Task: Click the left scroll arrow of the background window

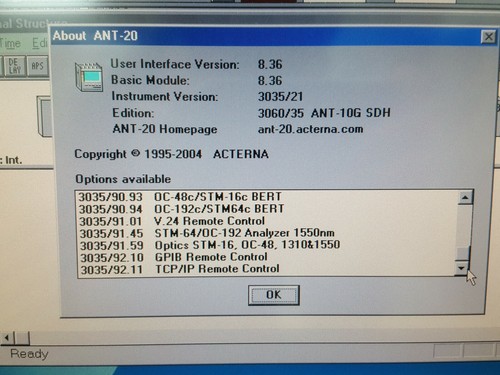Action: pyautogui.click(x=7, y=338)
